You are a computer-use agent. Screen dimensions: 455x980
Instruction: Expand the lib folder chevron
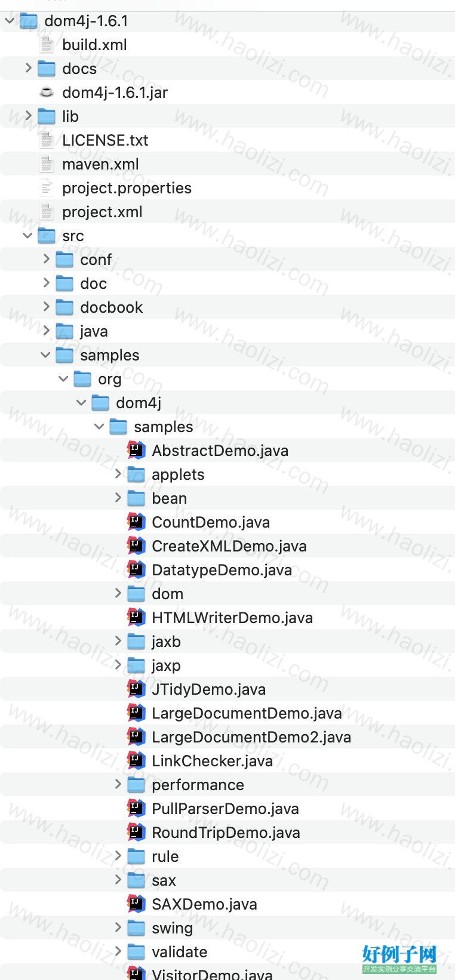[28, 116]
